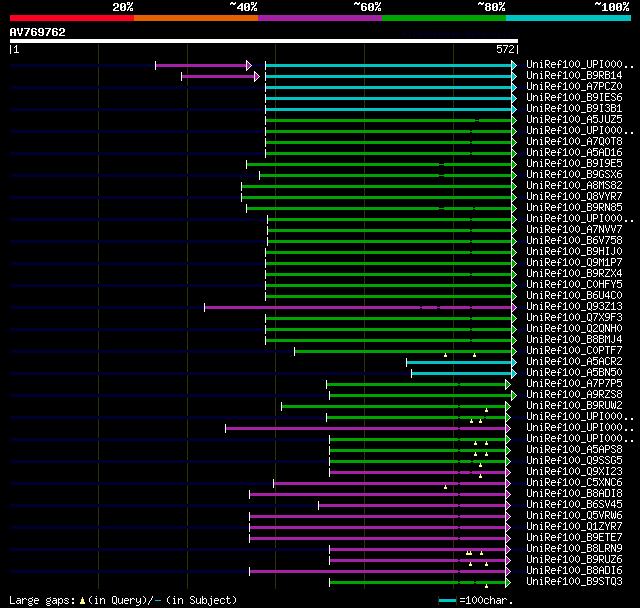
Task: Select the UniRef100_A9RZS8 label
Action: [574, 395]
